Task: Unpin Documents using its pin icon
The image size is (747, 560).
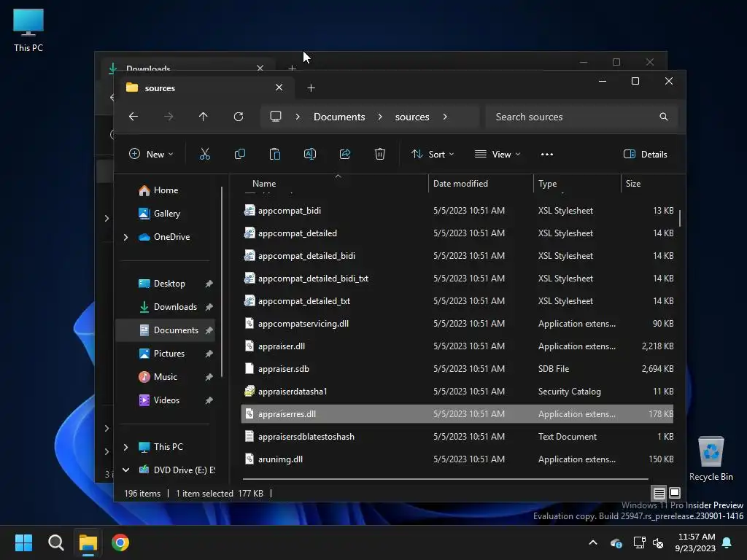Action: coord(209,330)
